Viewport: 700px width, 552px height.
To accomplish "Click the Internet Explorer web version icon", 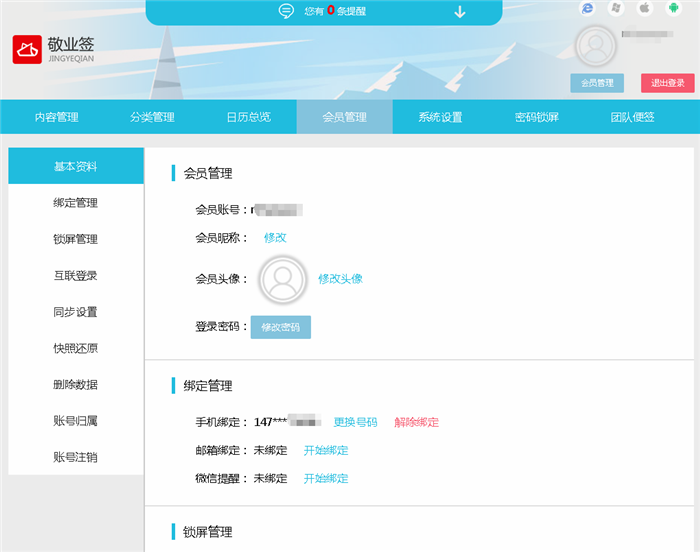I will (588, 8).
